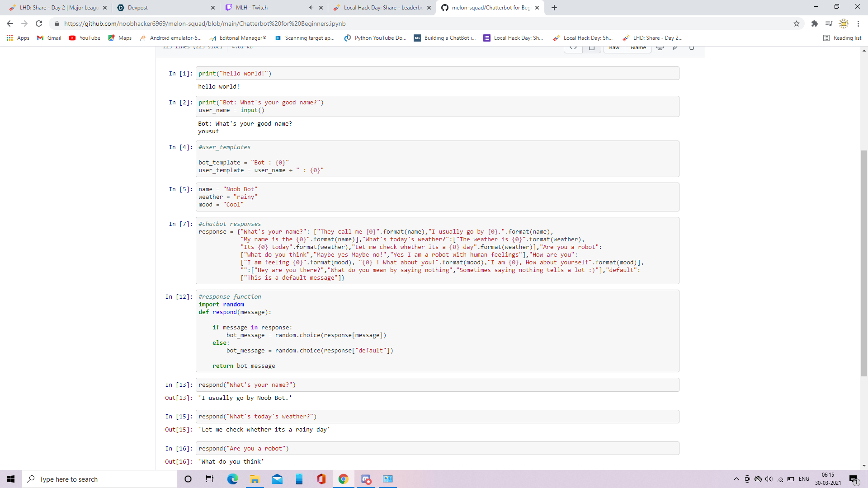The width and height of the screenshot is (868, 488).
Task: Click the Raw button
Action: point(614,48)
